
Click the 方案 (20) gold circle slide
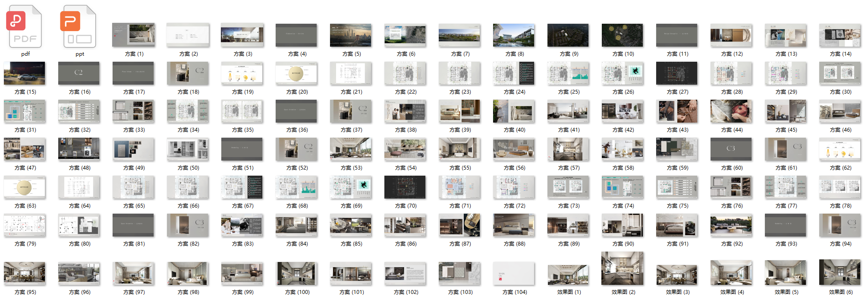296,73
